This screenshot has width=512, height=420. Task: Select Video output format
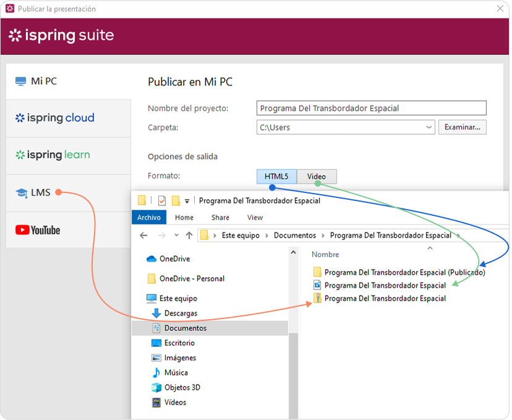point(317,177)
